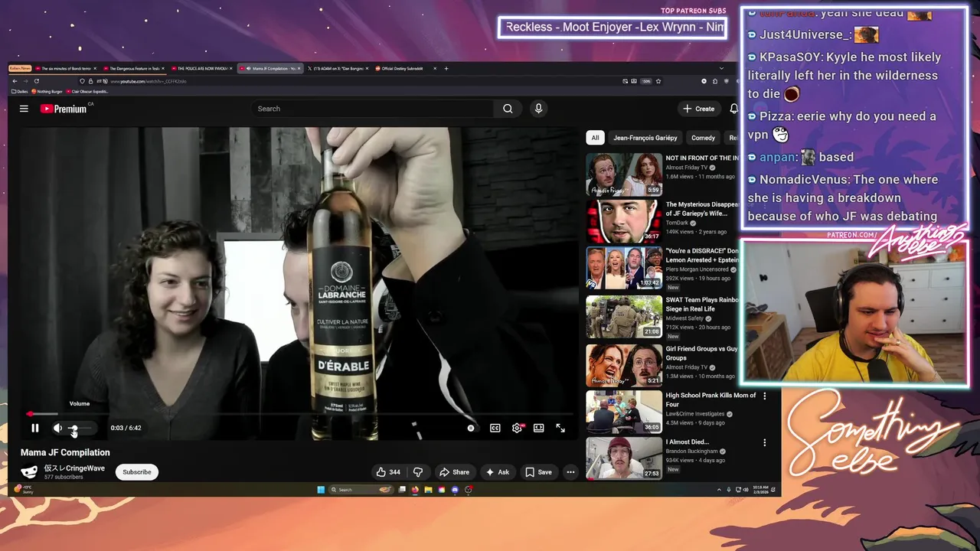Select the Comedy filter chip

click(x=704, y=138)
